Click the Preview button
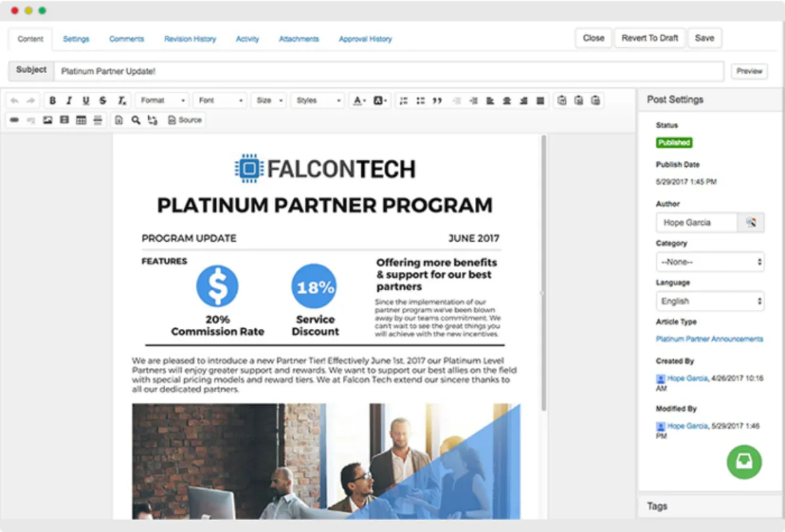Image resolution: width=785 pixels, height=532 pixels. coord(749,71)
